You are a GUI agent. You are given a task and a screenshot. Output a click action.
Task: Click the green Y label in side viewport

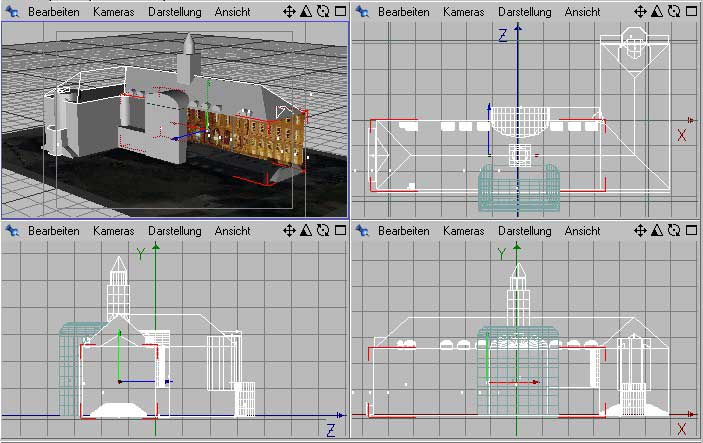point(141,255)
